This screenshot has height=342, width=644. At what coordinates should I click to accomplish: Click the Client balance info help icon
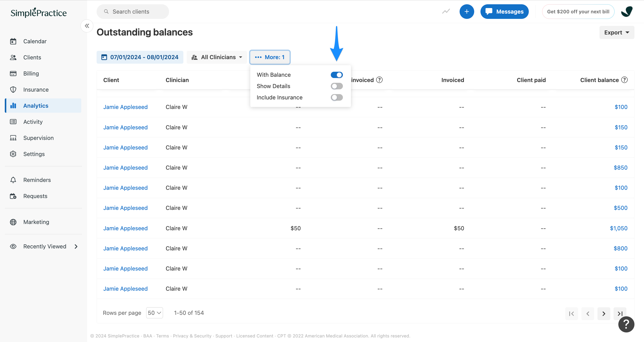click(624, 80)
